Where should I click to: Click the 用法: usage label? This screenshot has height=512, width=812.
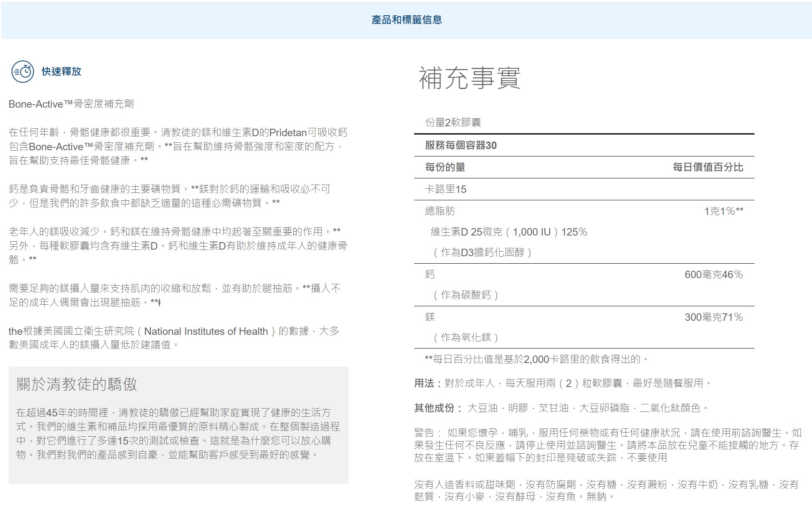429,383
